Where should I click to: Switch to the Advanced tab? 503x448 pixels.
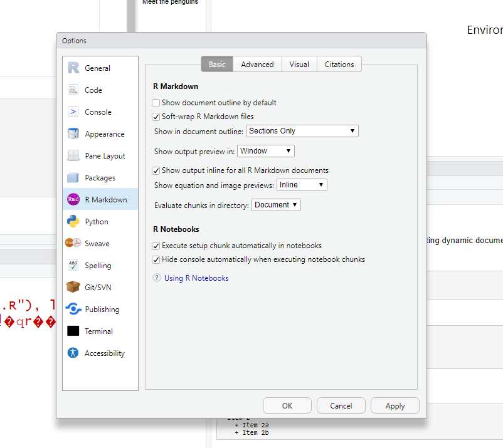257,64
